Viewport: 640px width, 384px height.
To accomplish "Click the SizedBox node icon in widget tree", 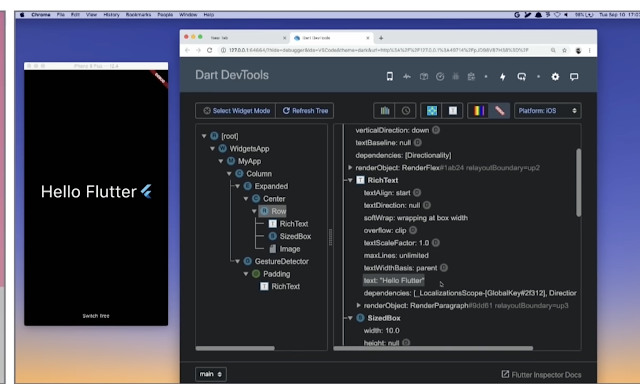I will point(273,236).
